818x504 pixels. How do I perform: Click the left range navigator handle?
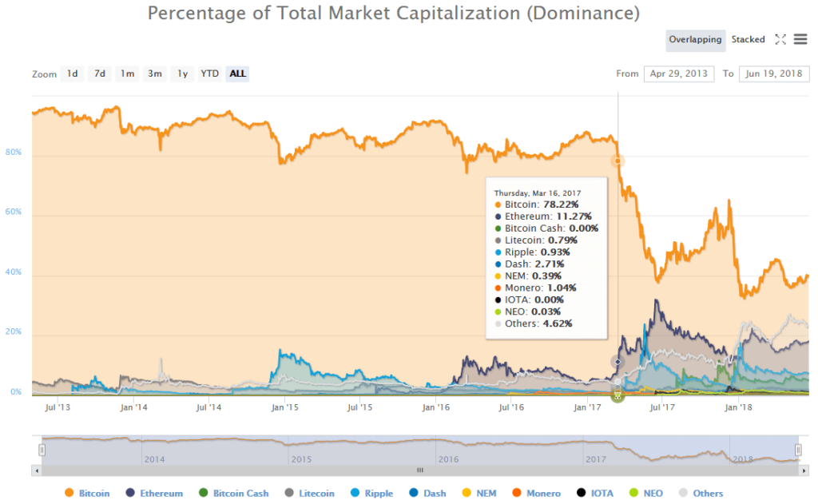[x=41, y=448]
